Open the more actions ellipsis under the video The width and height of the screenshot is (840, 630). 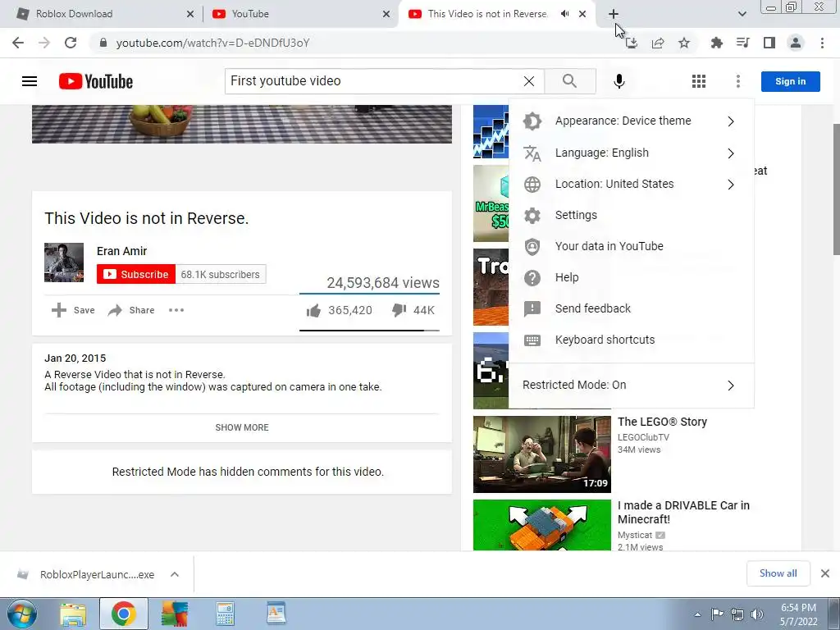pos(176,310)
